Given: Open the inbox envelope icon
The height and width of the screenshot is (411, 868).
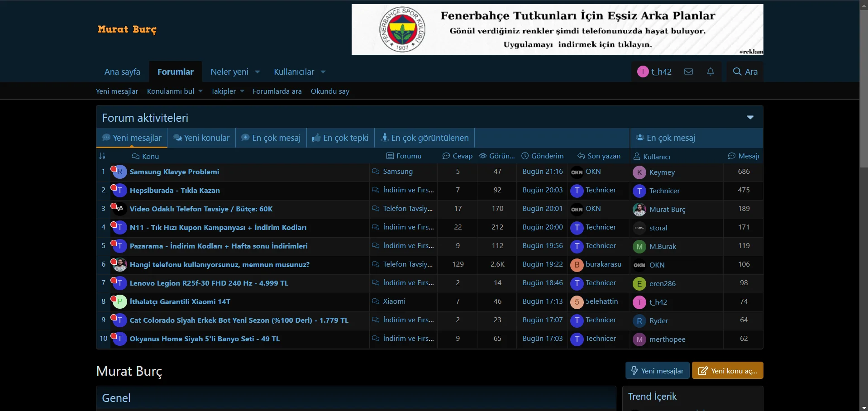Looking at the screenshot, I should coord(688,72).
